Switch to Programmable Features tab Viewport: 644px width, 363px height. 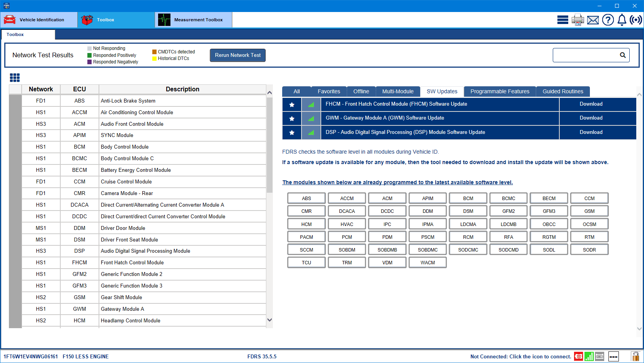pos(499,91)
